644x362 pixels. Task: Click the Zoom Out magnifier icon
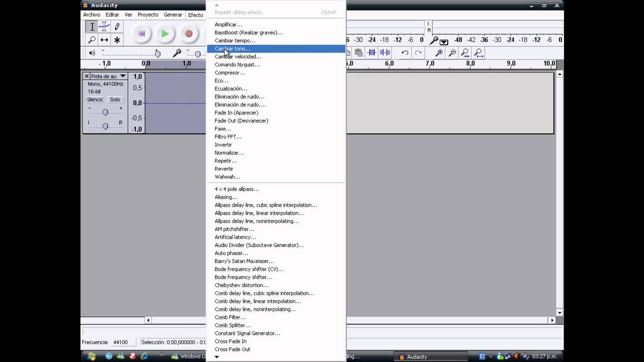(452, 52)
